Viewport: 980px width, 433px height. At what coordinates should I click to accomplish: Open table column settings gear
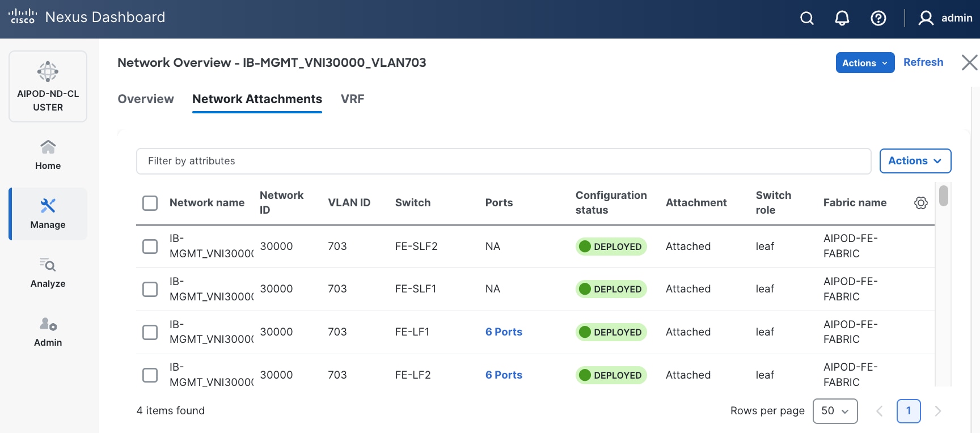pos(921,203)
